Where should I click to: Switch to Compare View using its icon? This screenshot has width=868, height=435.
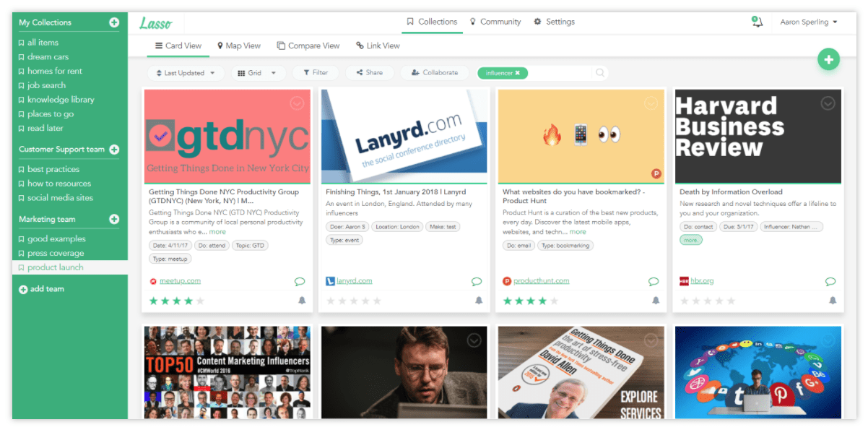tap(308, 46)
